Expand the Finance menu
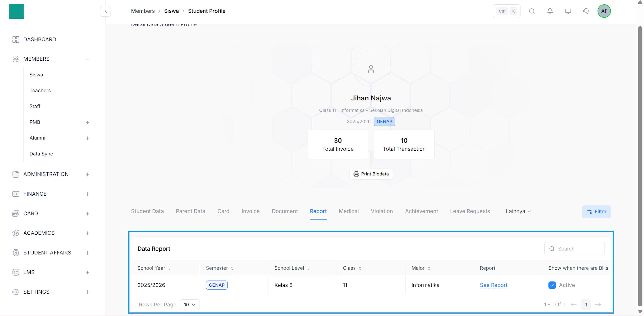644x316 pixels. click(87, 194)
